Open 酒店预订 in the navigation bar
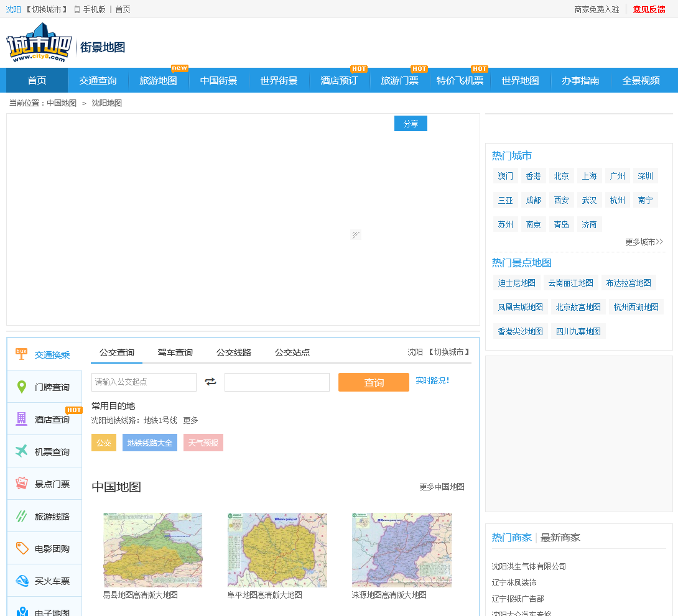Image resolution: width=678 pixels, height=616 pixels. (x=339, y=81)
